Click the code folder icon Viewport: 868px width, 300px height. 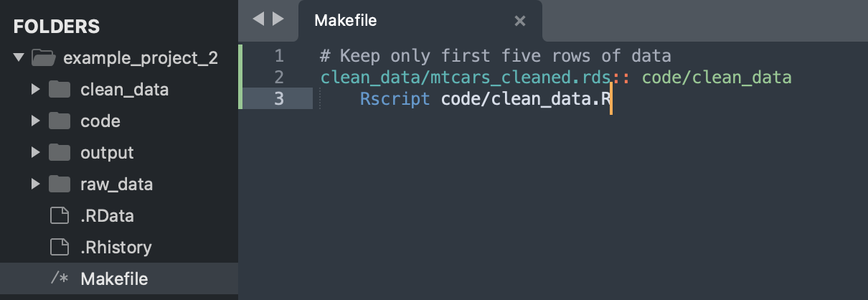[60, 121]
